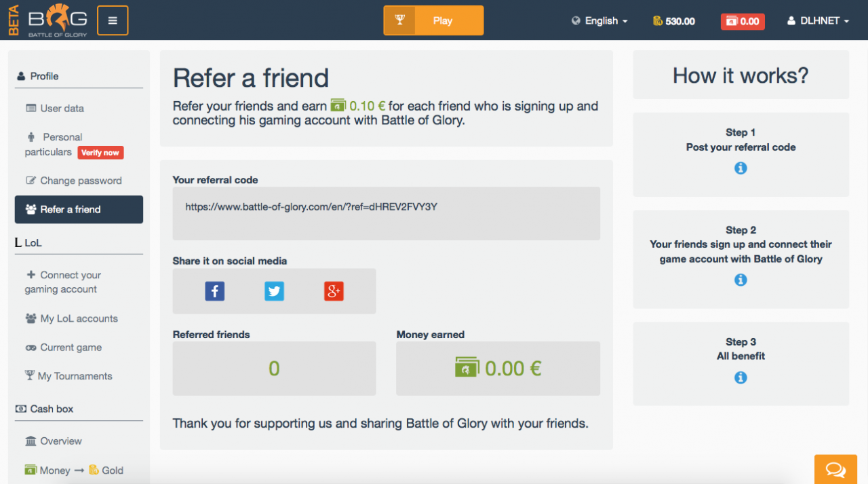Open the DLHNET user account dropdown
This screenshot has height=484, width=868.
coord(818,21)
